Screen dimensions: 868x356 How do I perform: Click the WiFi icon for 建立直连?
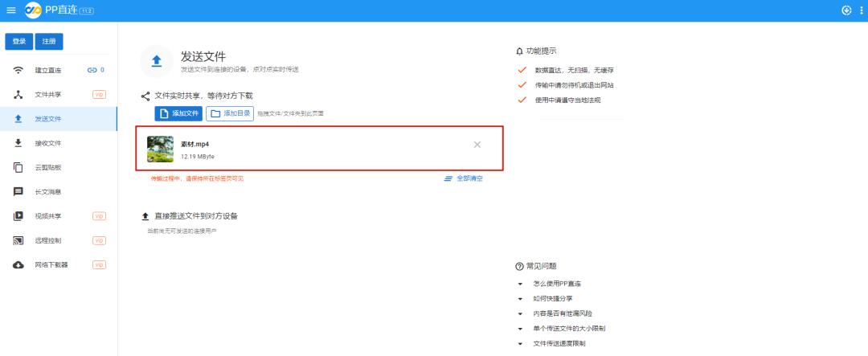click(18, 70)
